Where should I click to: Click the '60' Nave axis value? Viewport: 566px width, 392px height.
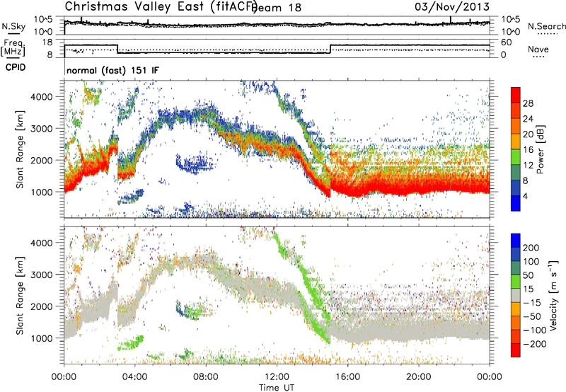(507, 42)
